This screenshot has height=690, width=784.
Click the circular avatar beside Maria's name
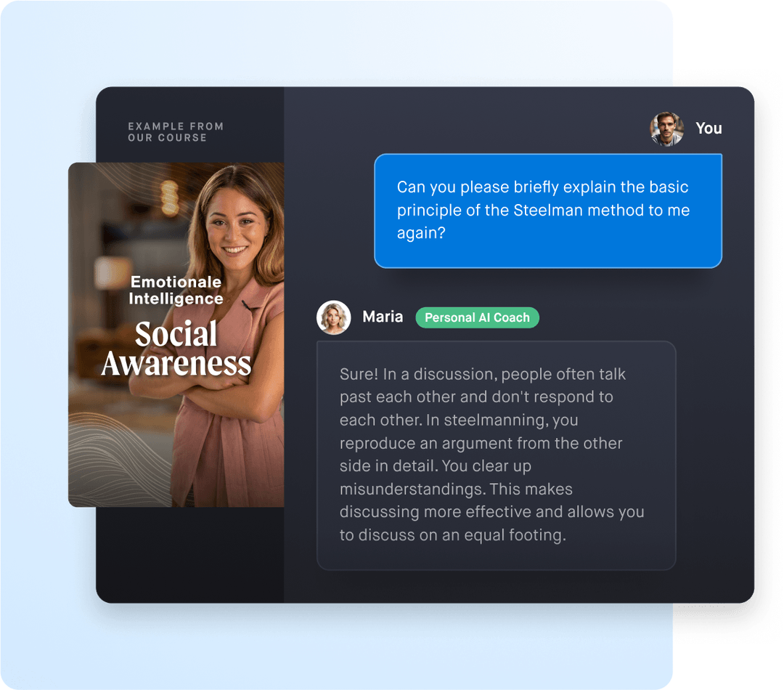(x=333, y=317)
